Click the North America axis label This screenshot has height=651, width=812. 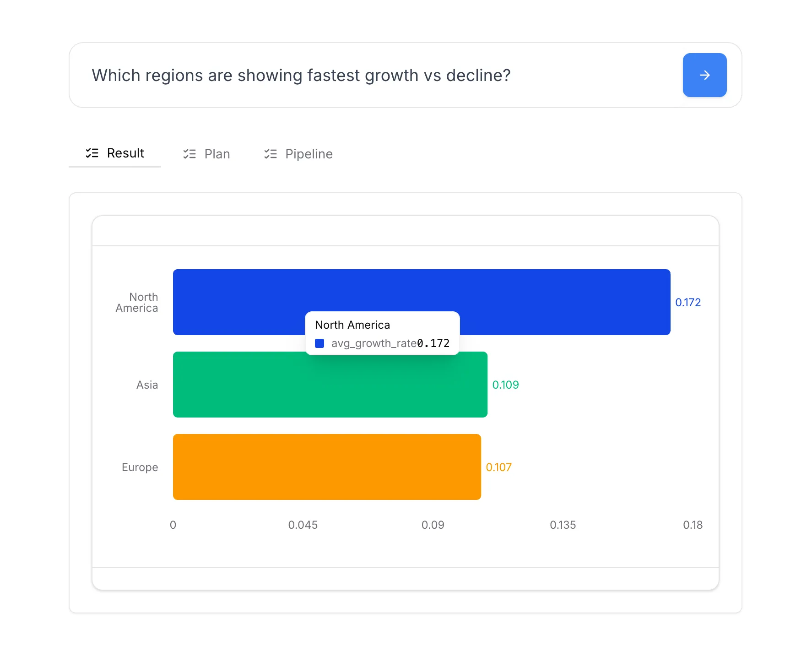[137, 303]
